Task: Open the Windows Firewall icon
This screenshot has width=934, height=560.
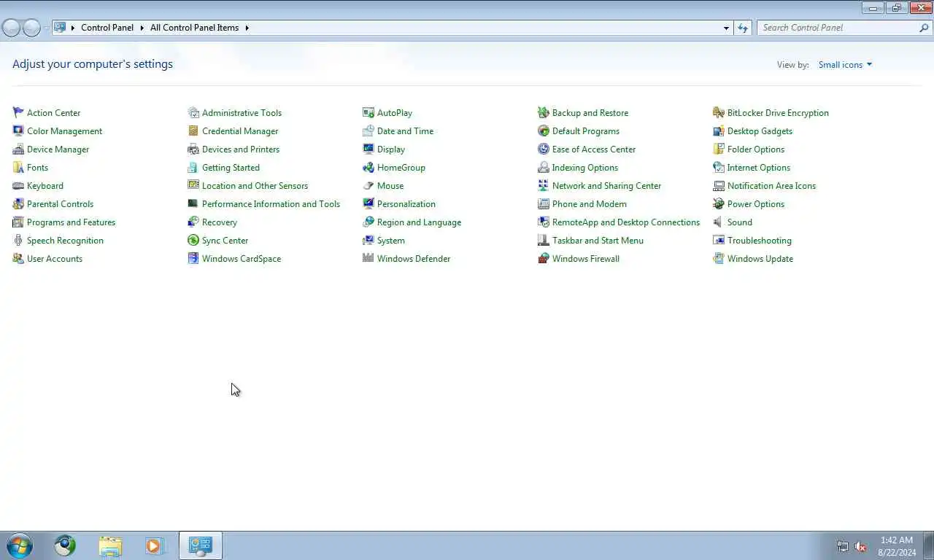Action: coord(544,258)
